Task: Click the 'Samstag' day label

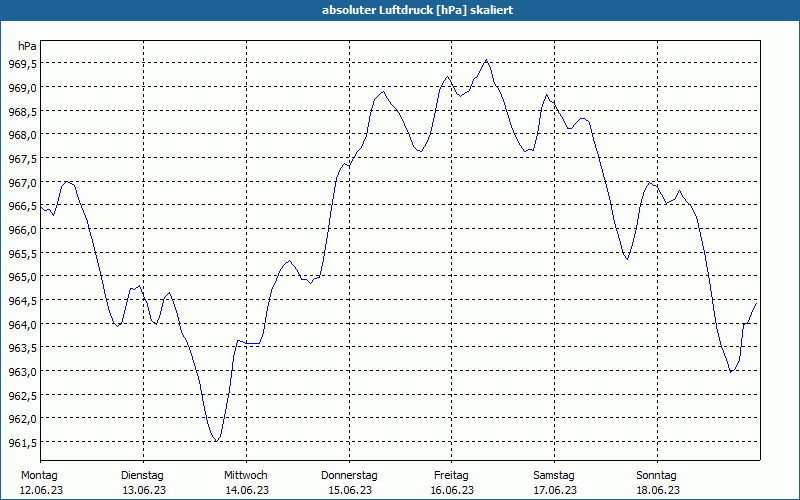Action: (x=554, y=476)
